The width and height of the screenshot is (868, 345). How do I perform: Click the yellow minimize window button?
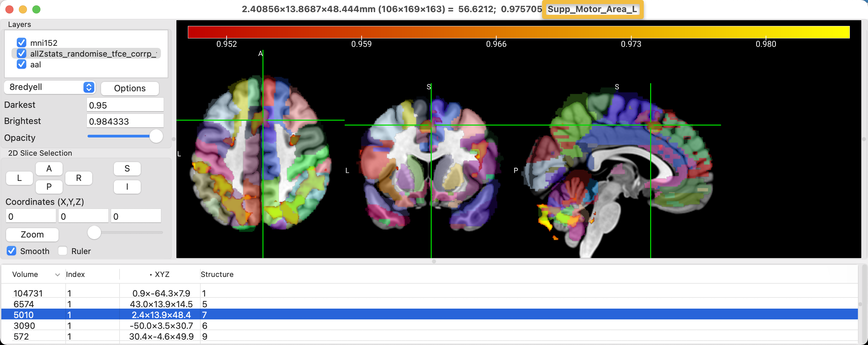(x=23, y=9)
